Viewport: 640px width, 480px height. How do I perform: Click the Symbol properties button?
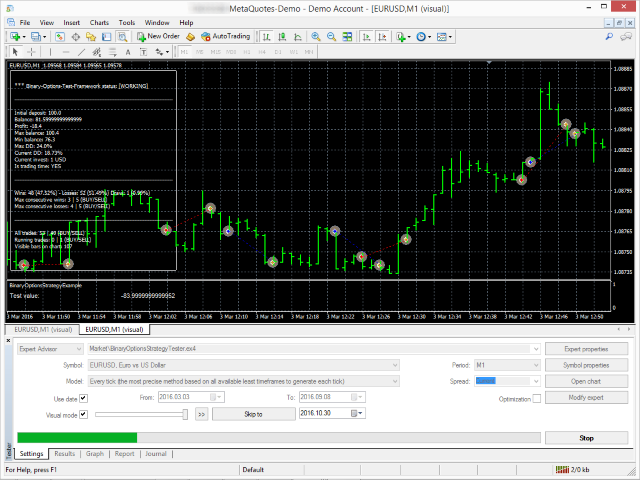pos(586,365)
